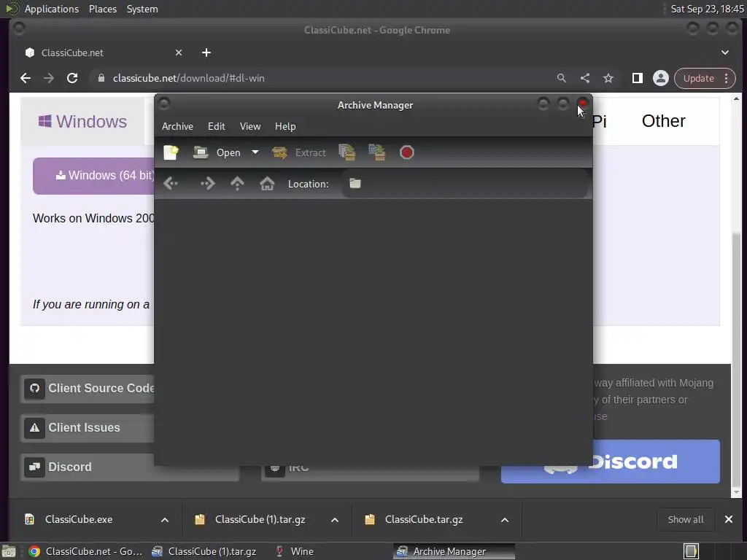Open the Places menu in the top panel

[x=102, y=9]
